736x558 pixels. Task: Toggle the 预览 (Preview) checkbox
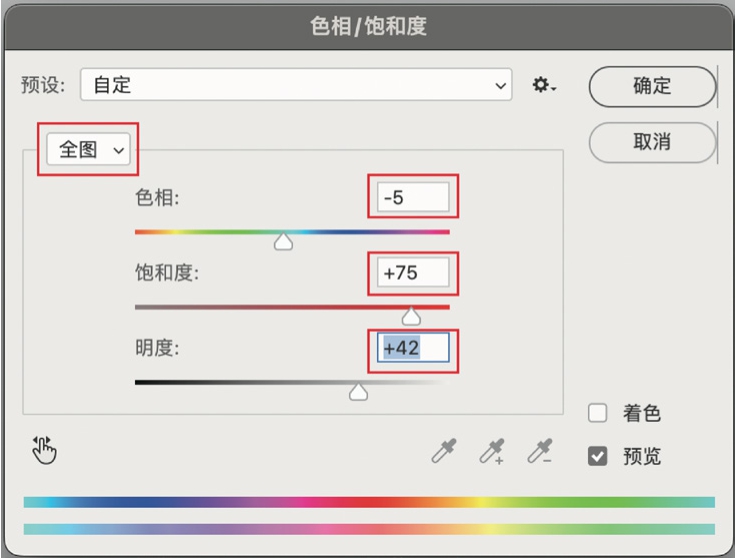click(598, 457)
